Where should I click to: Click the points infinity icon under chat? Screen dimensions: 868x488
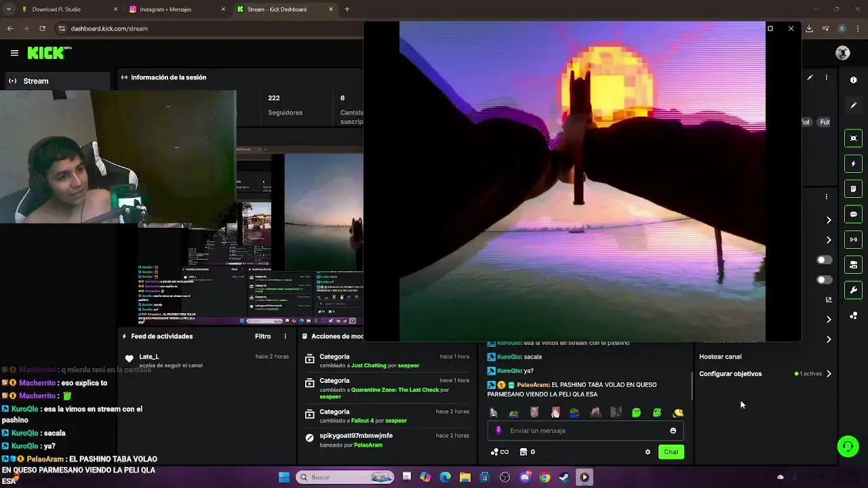coord(500,452)
